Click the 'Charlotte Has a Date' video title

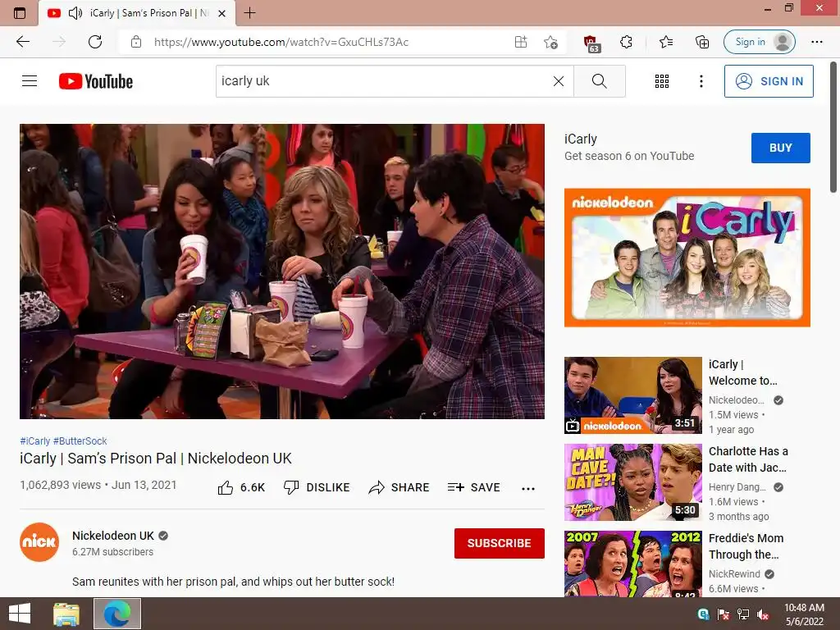(x=748, y=459)
